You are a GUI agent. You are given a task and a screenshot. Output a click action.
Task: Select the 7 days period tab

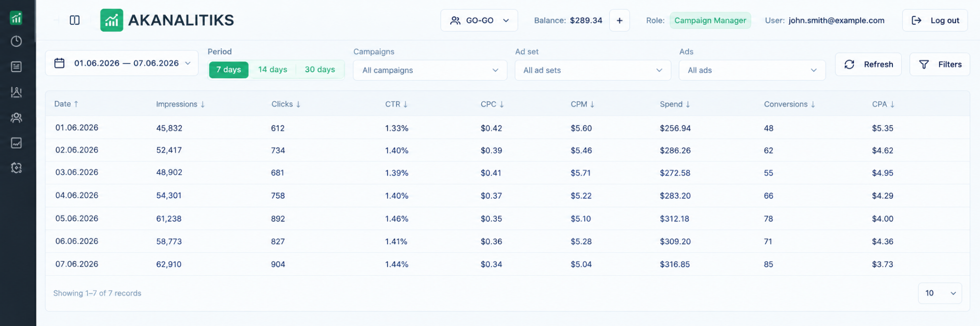tap(229, 70)
